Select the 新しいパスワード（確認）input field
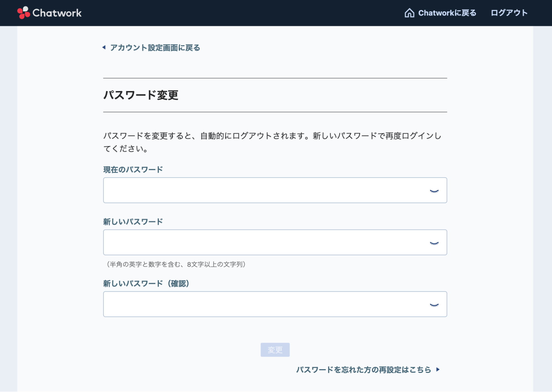This screenshot has width=552, height=392. pyautogui.click(x=249, y=304)
